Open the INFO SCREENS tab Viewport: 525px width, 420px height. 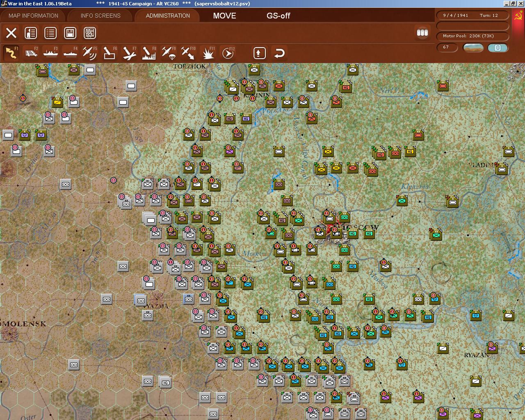[x=100, y=16]
